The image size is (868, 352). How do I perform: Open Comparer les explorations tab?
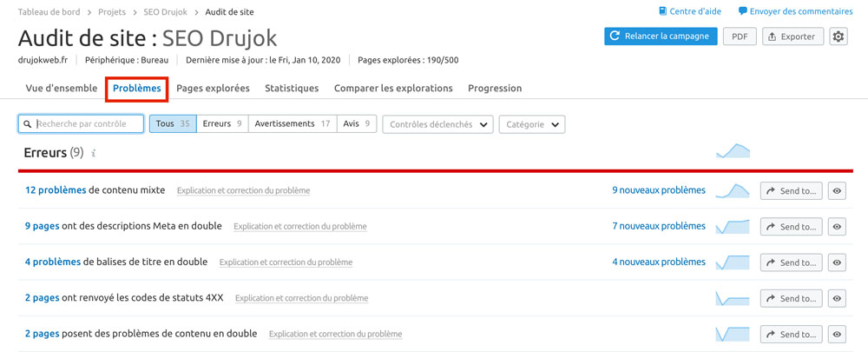click(393, 88)
